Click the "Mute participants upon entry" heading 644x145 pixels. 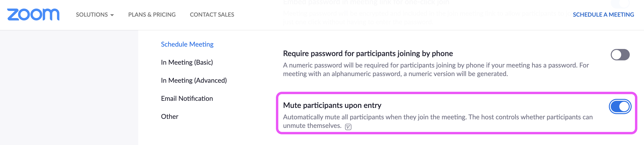coord(332,105)
